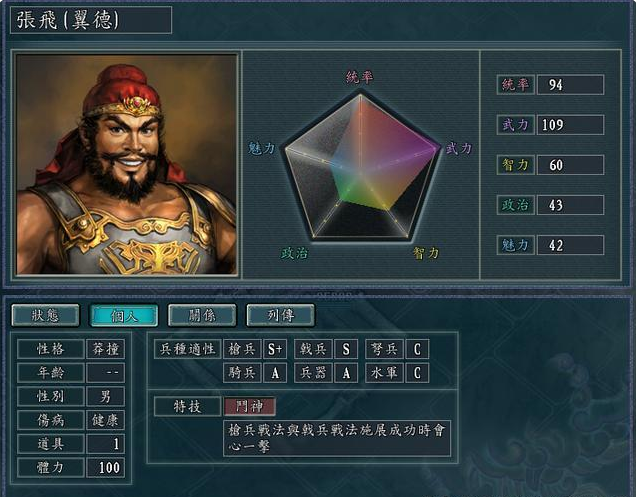Open the 狀態 status tab
This screenshot has width=636, height=497.
pos(45,315)
